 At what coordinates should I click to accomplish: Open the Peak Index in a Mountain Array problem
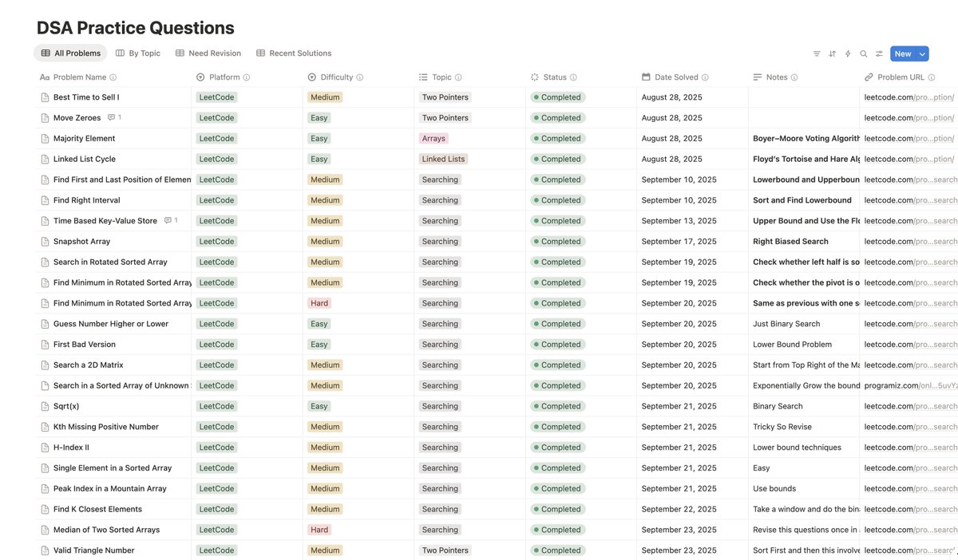110,488
